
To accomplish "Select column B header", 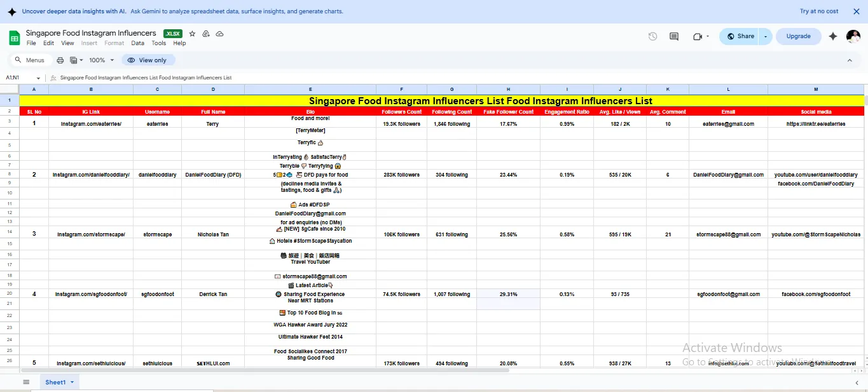I will pos(91,90).
